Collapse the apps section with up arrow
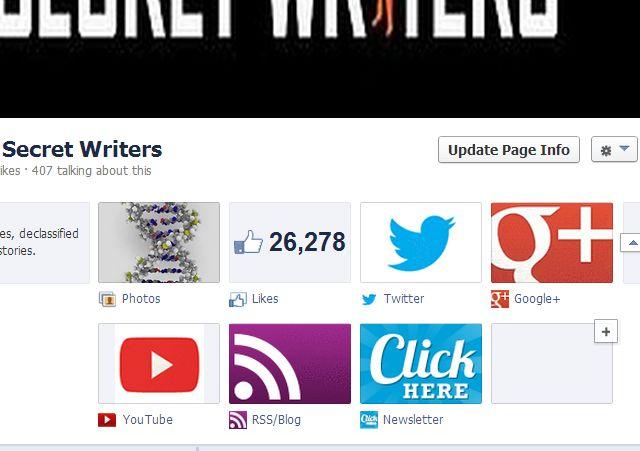This screenshot has width=640, height=451. pyautogui.click(x=631, y=243)
